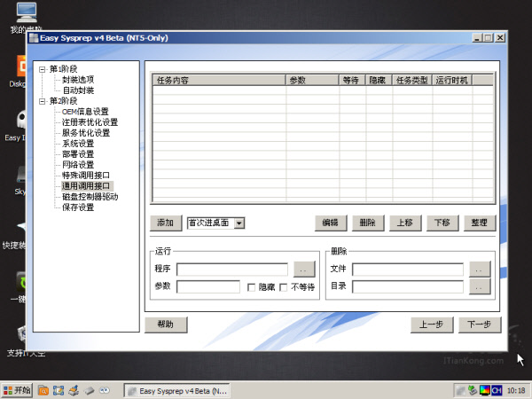532x399 pixels.
Task: Click the CH language indicator in tray
Action: [x=497, y=390]
